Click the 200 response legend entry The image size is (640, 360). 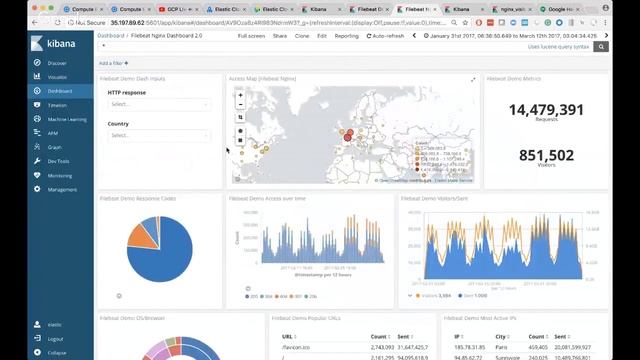pyautogui.click(x=252, y=297)
